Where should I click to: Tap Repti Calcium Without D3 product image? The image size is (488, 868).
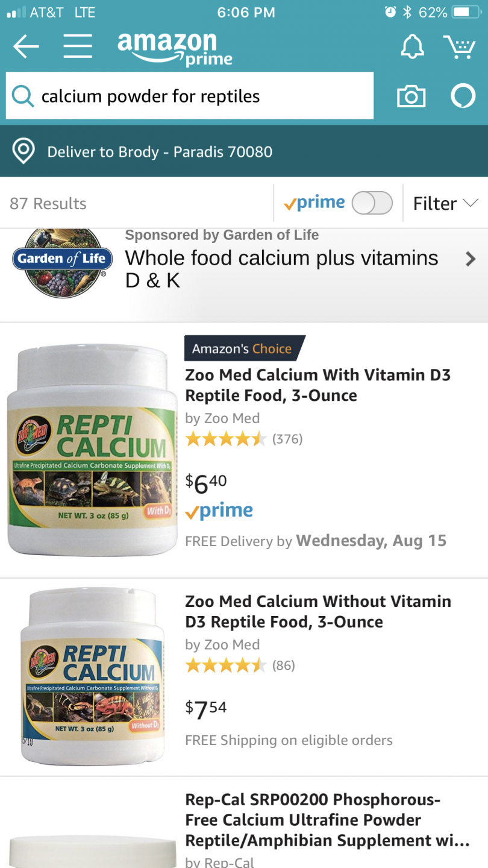click(92, 676)
